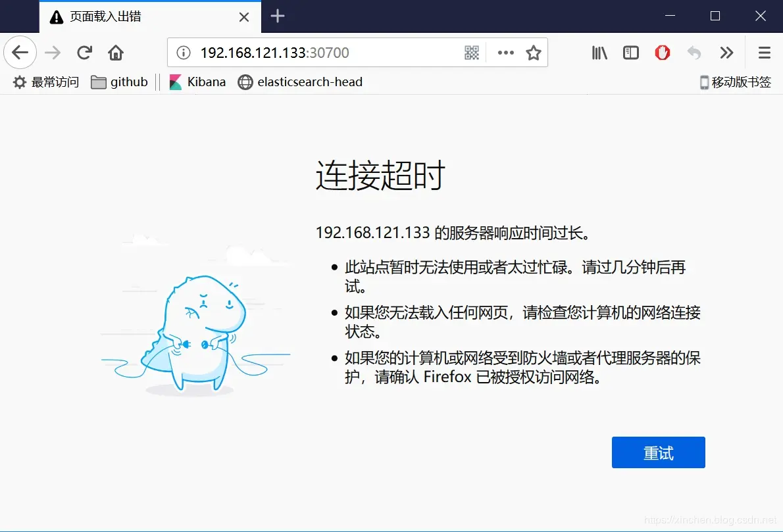Expand the overflow toolbar chevron

tap(726, 53)
